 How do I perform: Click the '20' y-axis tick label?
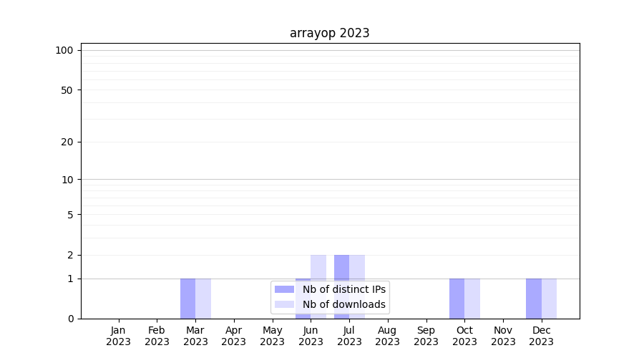[x=67, y=142]
